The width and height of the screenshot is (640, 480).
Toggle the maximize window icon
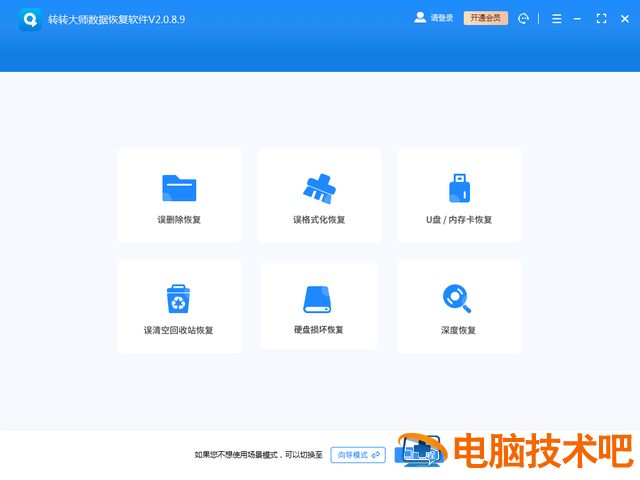click(x=601, y=19)
